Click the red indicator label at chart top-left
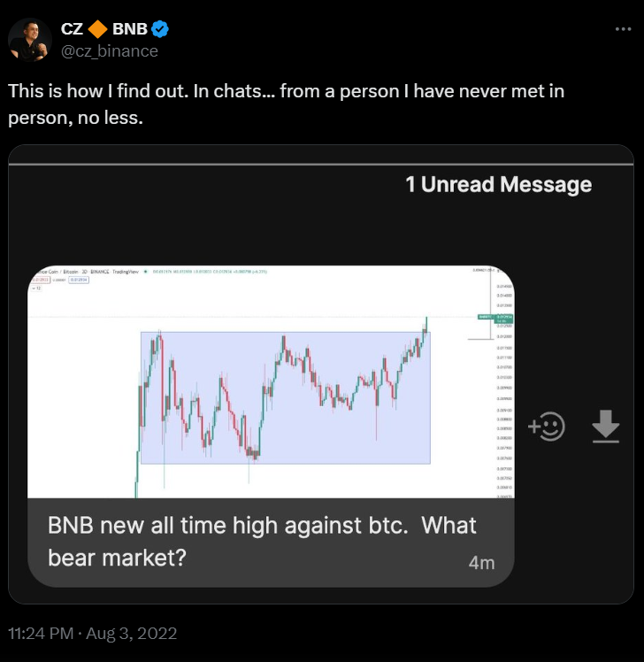This screenshot has width=644, height=662. (42, 279)
